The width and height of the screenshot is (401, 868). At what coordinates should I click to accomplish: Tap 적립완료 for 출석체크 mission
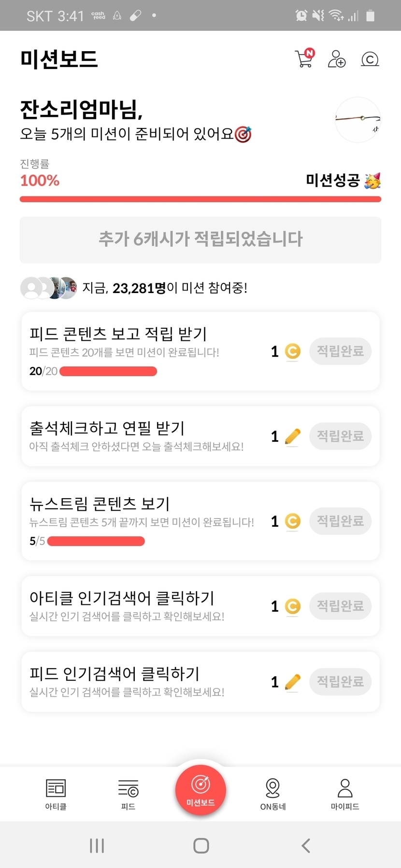click(340, 436)
